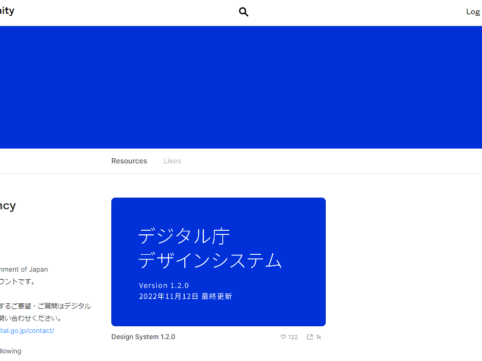Viewport: 482px width, 361px height.
Task: Click the Log in link
Action: pos(474,12)
